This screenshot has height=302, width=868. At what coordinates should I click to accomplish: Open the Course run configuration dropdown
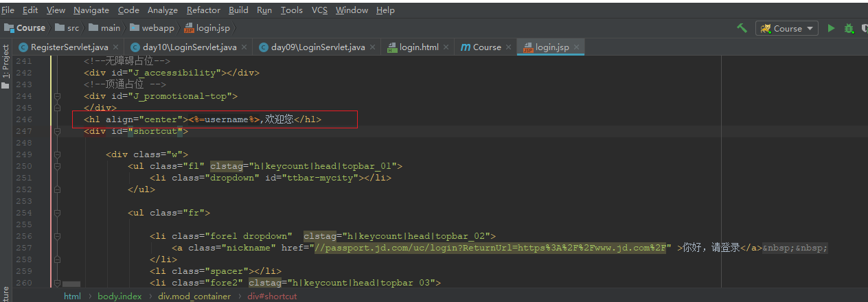(810, 28)
